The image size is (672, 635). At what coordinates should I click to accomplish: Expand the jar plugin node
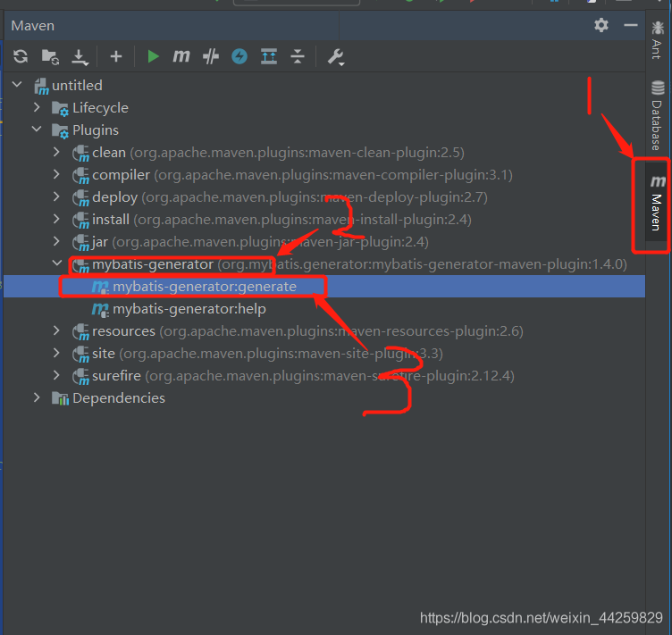pyautogui.click(x=56, y=241)
